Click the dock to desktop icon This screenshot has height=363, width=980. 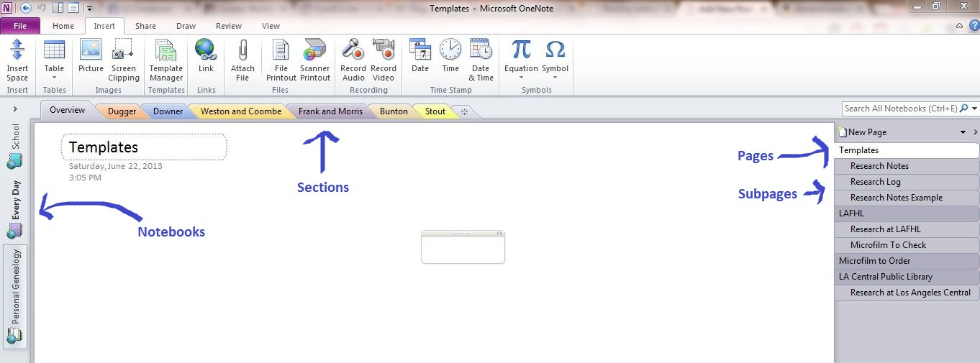[x=58, y=8]
